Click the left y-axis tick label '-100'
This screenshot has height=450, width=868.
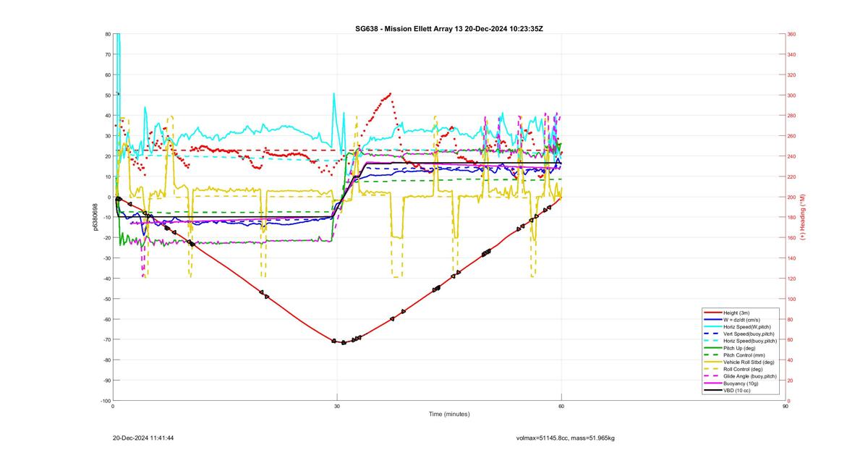coord(106,400)
